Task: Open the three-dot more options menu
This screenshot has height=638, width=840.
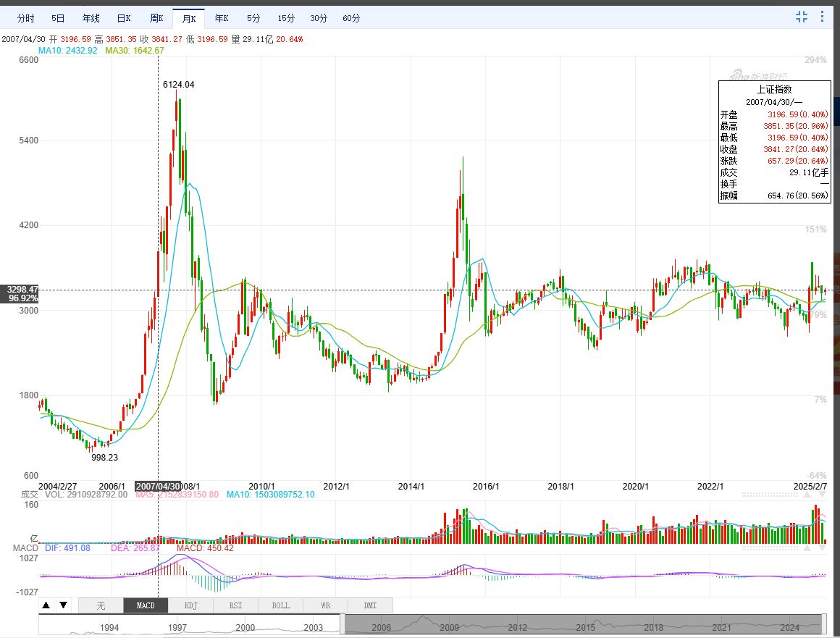Action: [x=822, y=17]
